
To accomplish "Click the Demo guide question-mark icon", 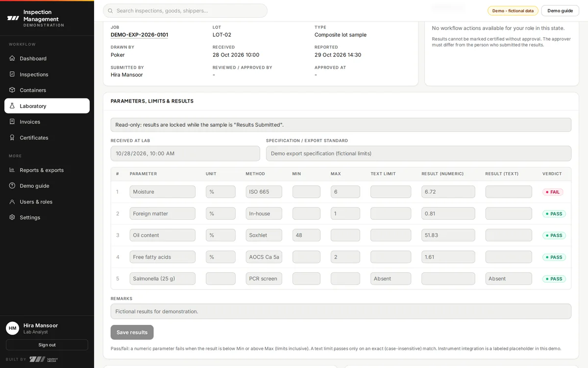I will pos(12,185).
